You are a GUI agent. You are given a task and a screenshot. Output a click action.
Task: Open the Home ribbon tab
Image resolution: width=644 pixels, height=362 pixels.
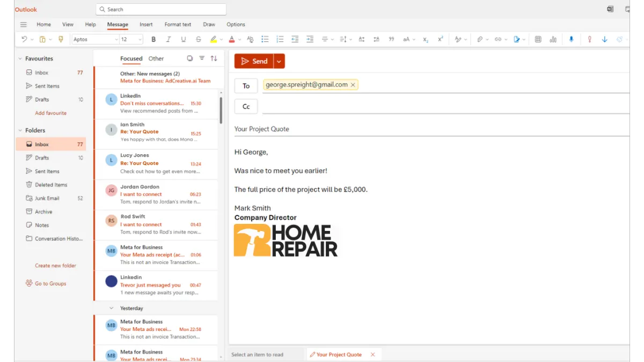coord(43,24)
